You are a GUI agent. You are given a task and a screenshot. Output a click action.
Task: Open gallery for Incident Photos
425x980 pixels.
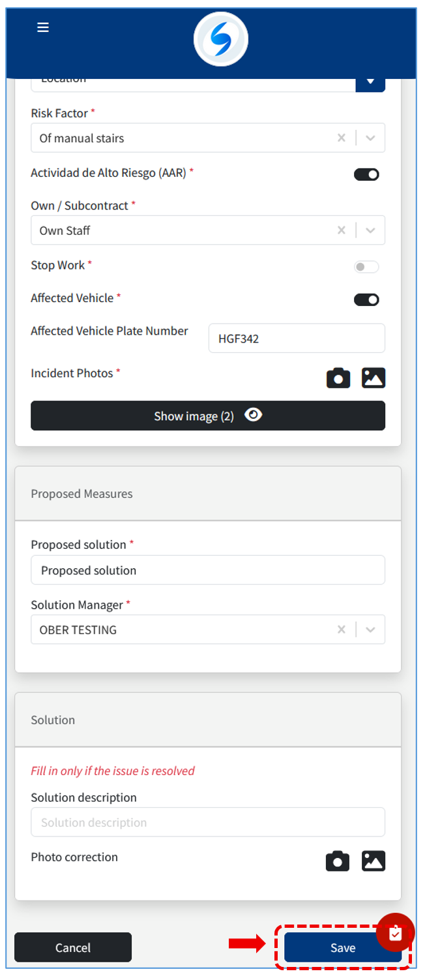[x=374, y=378]
